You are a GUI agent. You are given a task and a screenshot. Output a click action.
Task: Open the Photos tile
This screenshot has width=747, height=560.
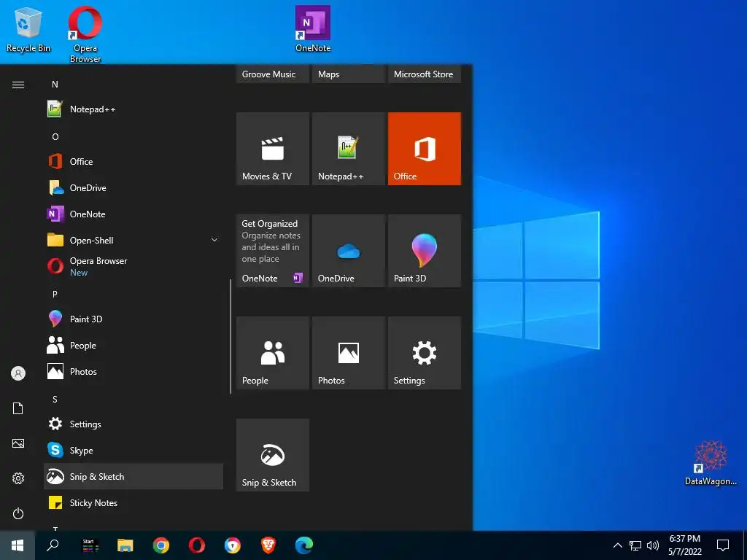pos(348,353)
